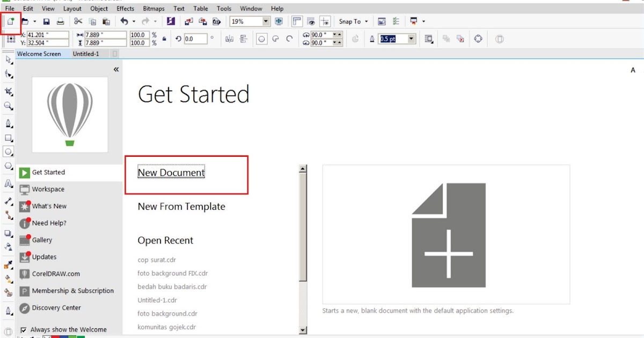The image size is (644, 338).
Task: Select the Shape tool
Action: coord(8,75)
